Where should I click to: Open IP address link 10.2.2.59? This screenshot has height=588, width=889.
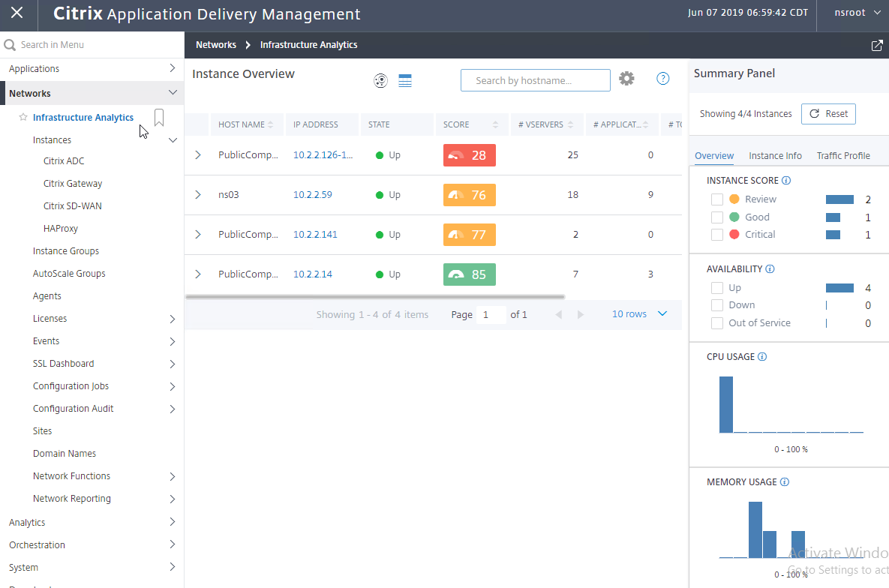coord(312,194)
